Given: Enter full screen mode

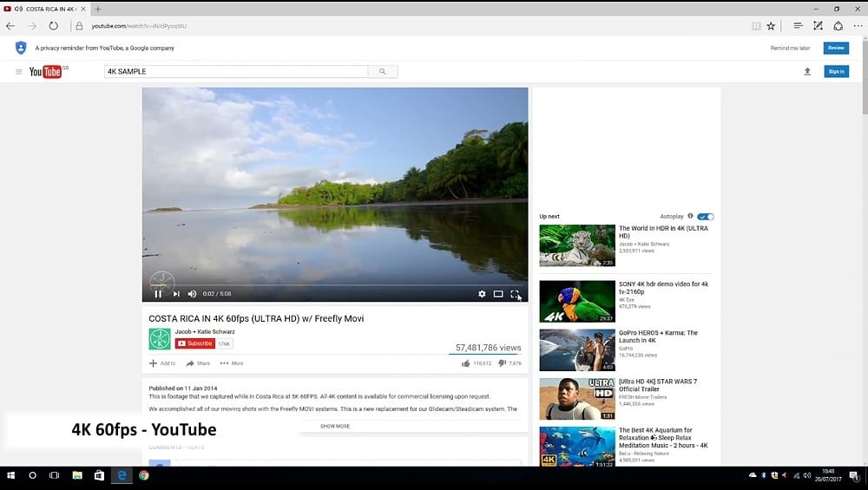Looking at the screenshot, I should (515, 294).
